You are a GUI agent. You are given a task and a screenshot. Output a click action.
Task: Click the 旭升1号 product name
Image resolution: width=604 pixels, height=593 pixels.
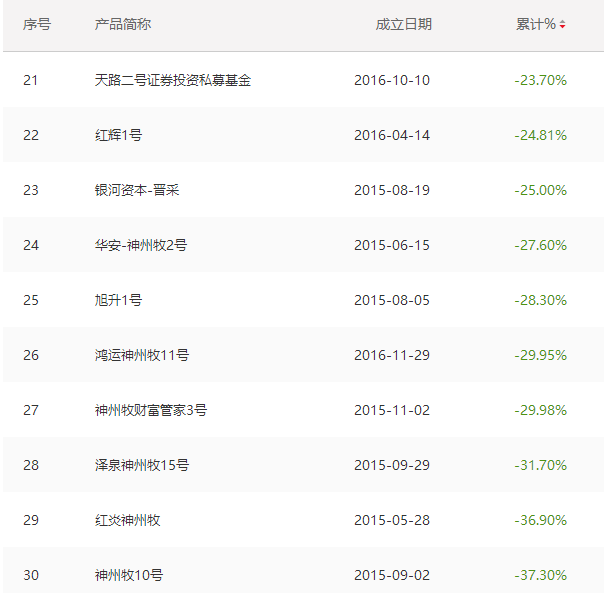click(x=118, y=300)
